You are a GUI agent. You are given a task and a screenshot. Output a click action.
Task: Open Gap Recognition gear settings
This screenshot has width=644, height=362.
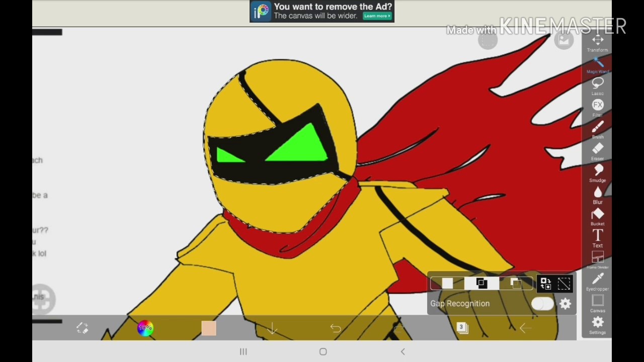[566, 304]
